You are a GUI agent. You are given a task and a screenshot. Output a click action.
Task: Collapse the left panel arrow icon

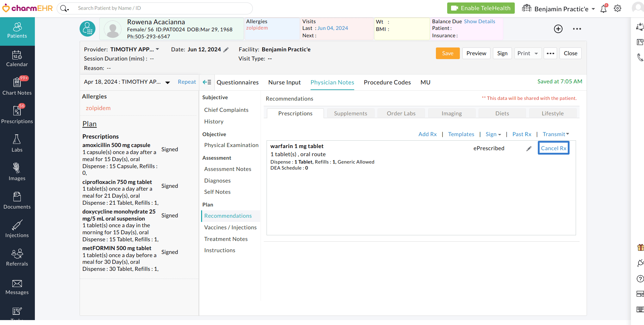pos(207,82)
